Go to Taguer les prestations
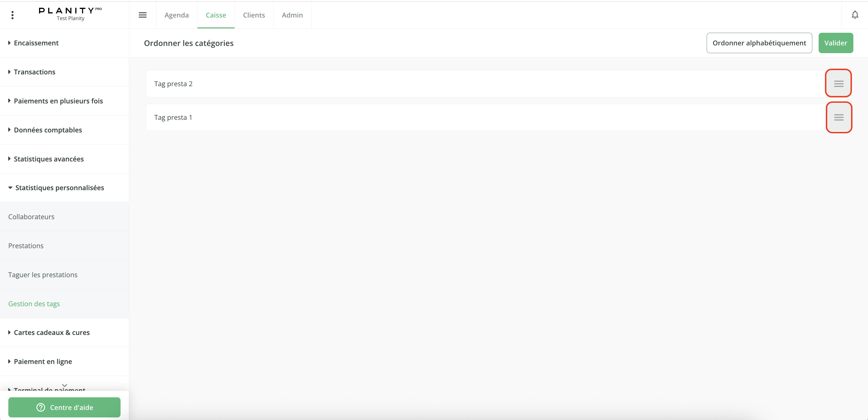 pyautogui.click(x=64, y=275)
